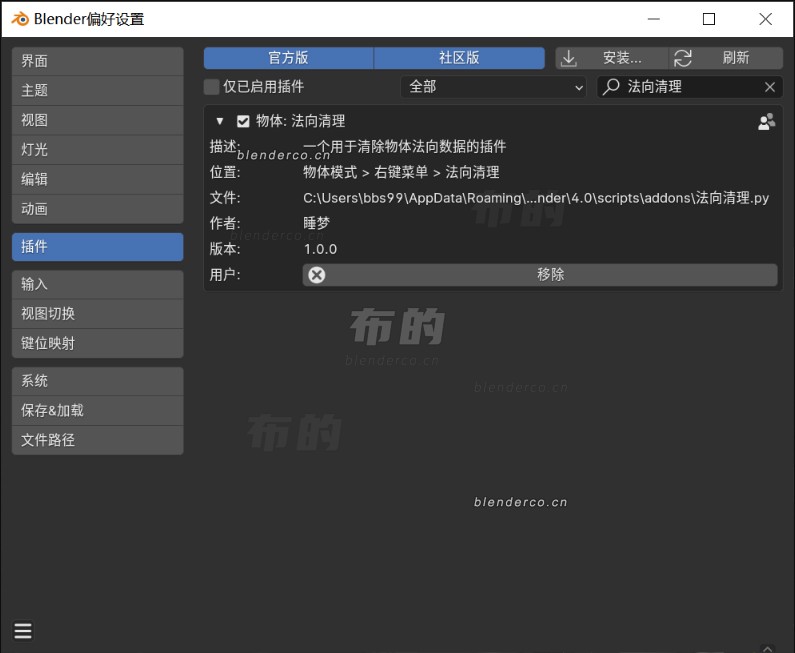Click the author name 睡梦
This screenshot has height=653, width=795.
[x=316, y=223]
